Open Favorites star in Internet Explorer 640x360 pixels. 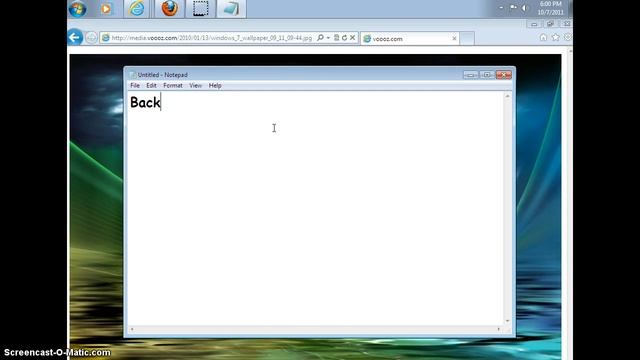555,38
